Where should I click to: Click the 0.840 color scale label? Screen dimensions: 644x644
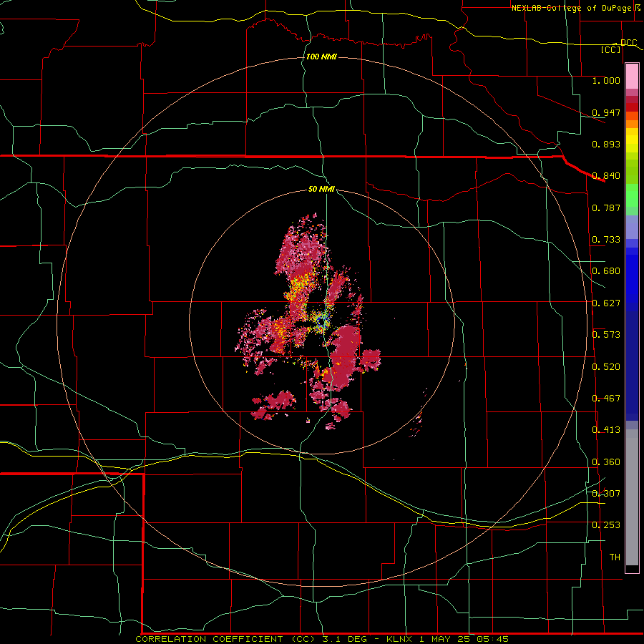click(606, 176)
